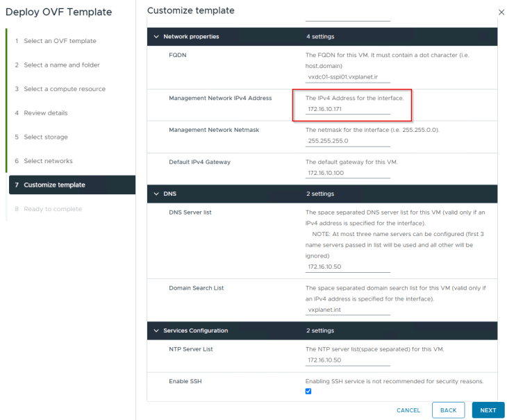Go to step 1 Select an OVF template

pyautogui.click(x=60, y=41)
